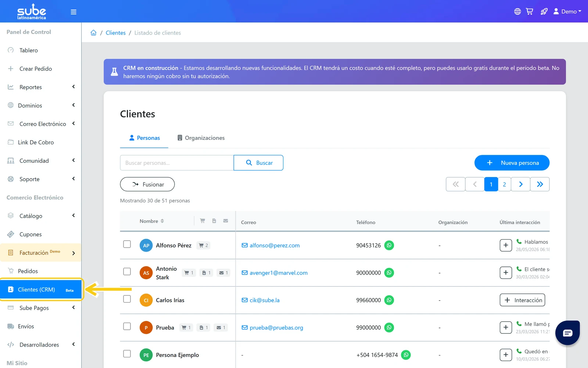Click Nueva persona button
Screen dimensions: 588x368
point(512,163)
